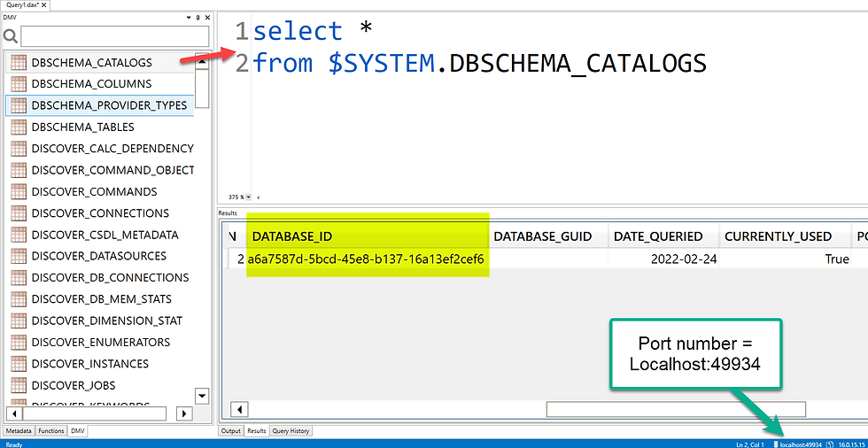
Task: Open the DMV panel window position dropdown
Action: [189, 18]
